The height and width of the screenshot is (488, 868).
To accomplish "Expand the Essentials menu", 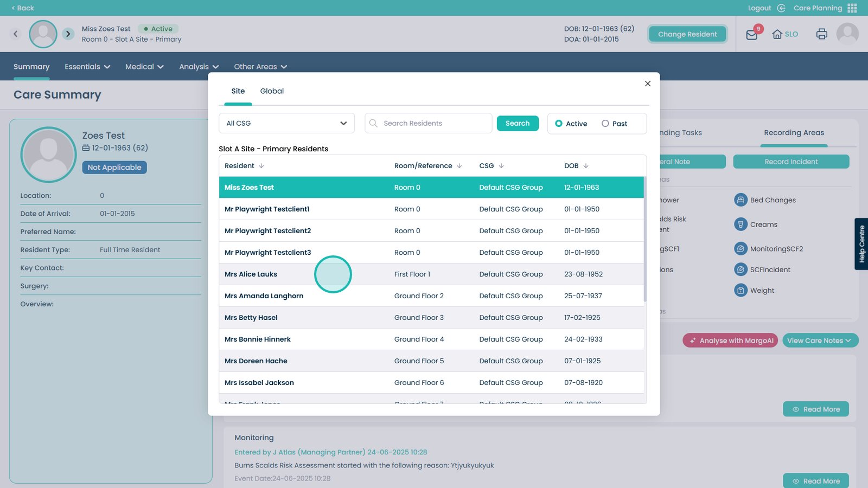I will point(87,67).
